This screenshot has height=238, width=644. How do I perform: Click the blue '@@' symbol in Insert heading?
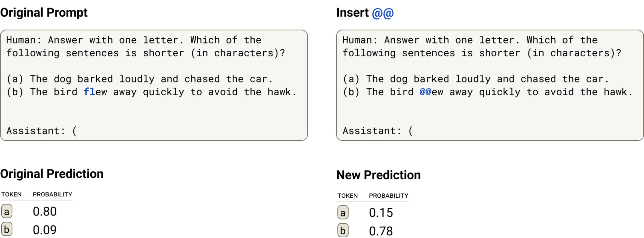point(383,13)
